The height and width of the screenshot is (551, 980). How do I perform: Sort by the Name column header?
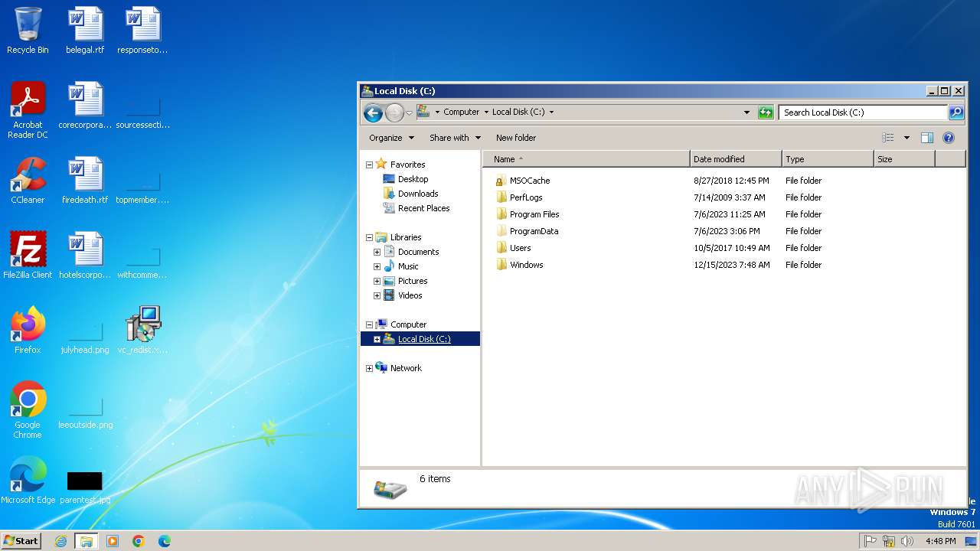click(586, 159)
